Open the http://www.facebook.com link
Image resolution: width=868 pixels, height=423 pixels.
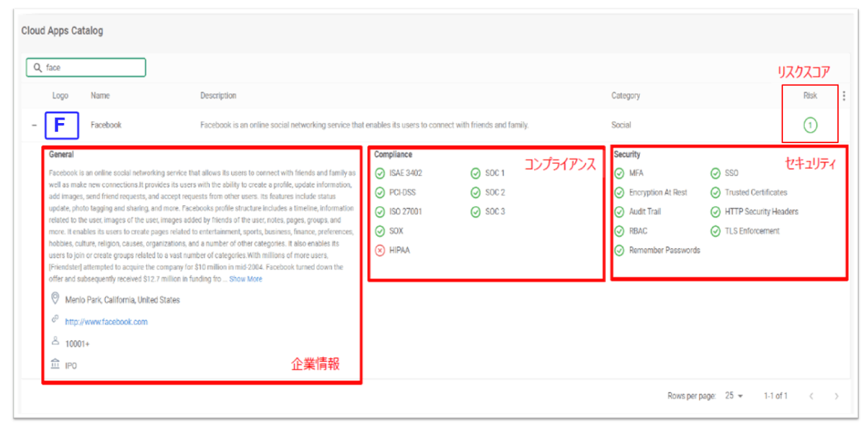point(106,322)
